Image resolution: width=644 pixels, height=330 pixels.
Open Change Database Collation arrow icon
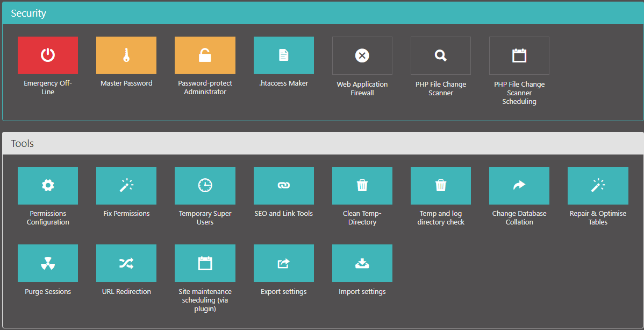pyautogui.click(x=519, y=186)
